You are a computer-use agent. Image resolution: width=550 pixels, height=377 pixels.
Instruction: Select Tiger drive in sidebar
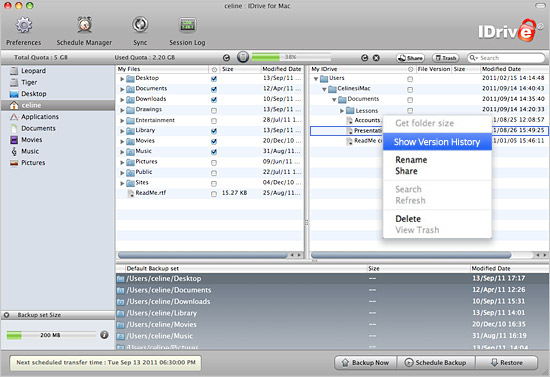tap(29, 82)
